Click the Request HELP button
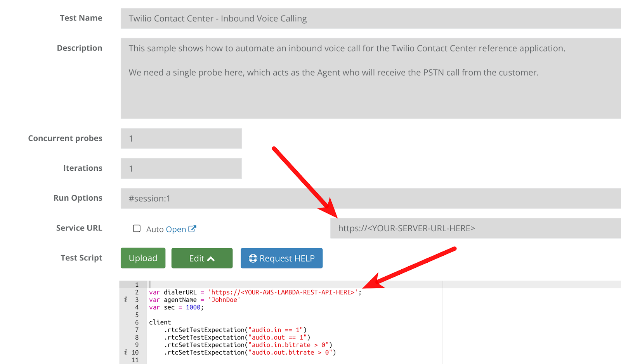621x364 pixels. click(x=281, y=258)
